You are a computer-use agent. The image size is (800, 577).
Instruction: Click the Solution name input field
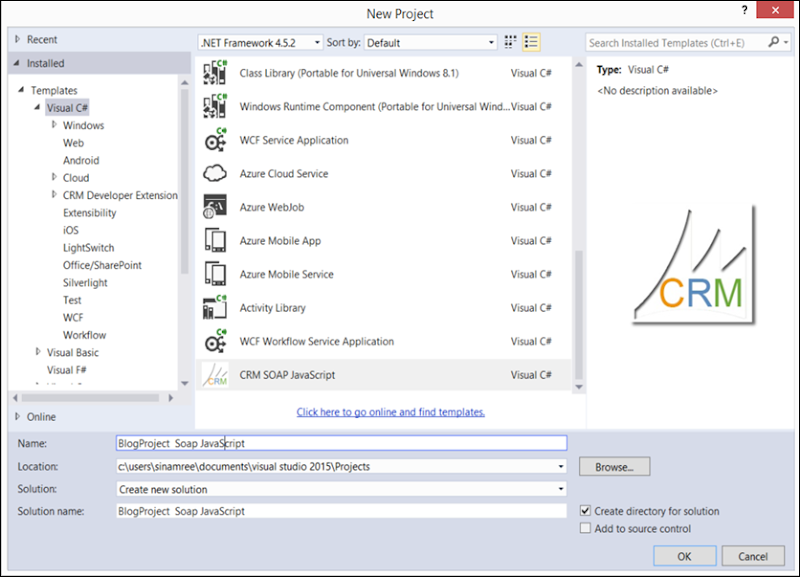[341, 511]
